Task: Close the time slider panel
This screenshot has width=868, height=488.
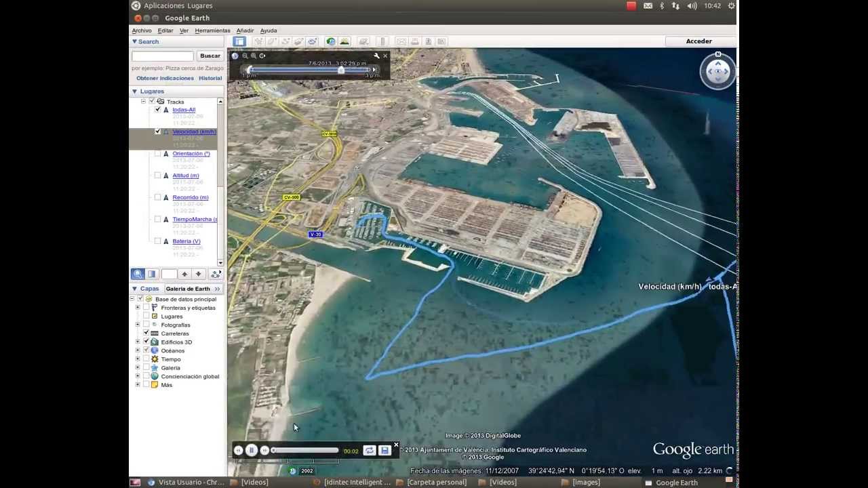Action: tap(385, 56)
